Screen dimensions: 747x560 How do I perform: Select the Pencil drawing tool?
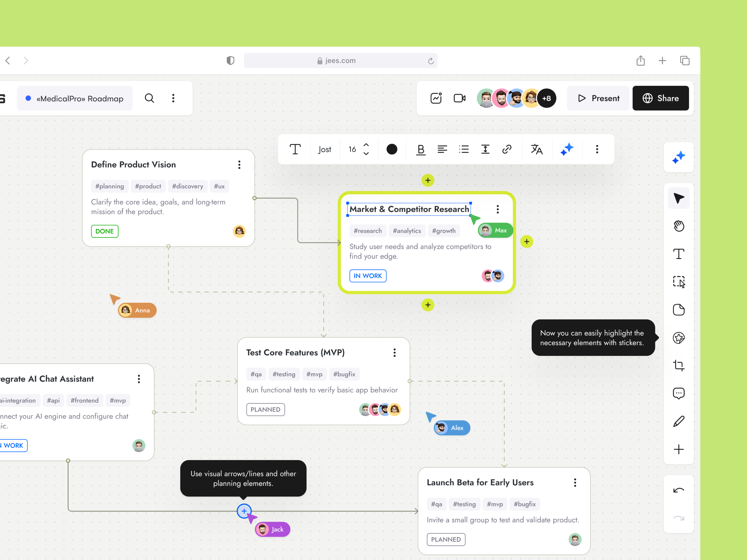click(x=679, y=421)
